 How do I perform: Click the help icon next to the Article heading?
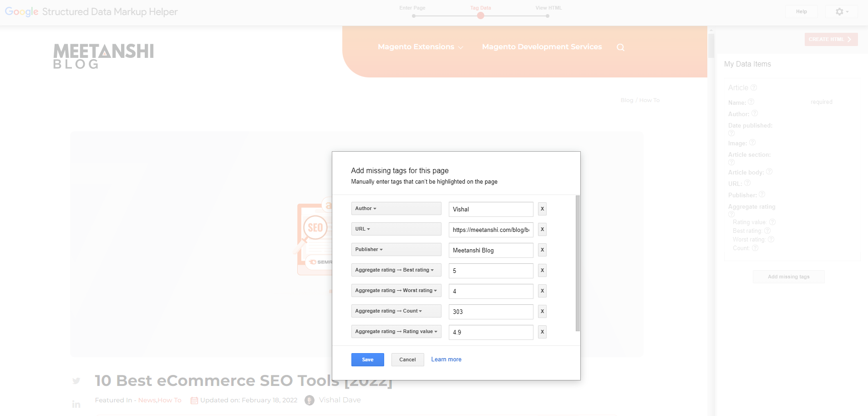pyautogui.click(x=754, y=87)
